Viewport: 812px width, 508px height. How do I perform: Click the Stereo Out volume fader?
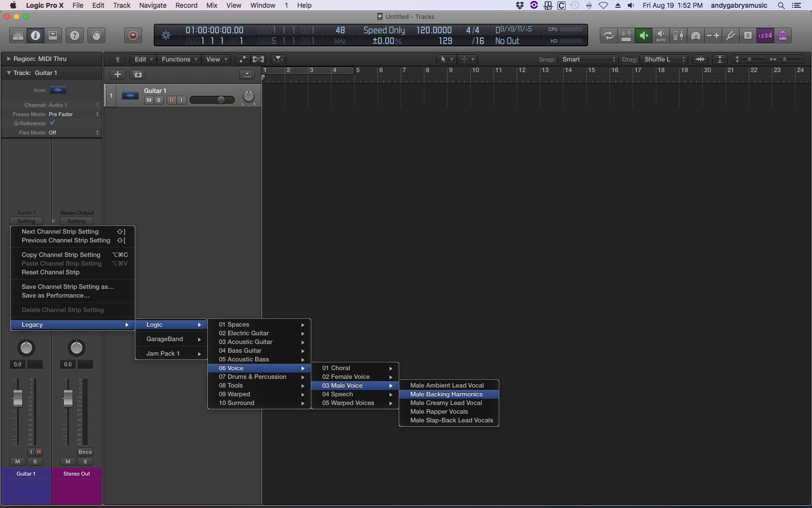68,398
